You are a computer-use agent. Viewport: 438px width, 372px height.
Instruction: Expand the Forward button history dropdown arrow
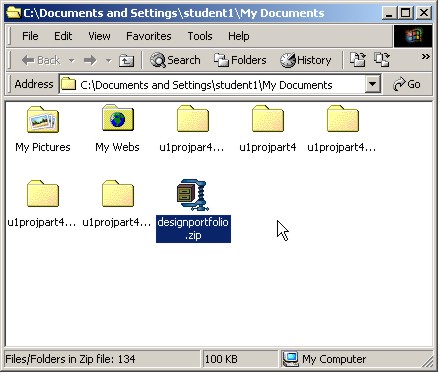[108, 61]
